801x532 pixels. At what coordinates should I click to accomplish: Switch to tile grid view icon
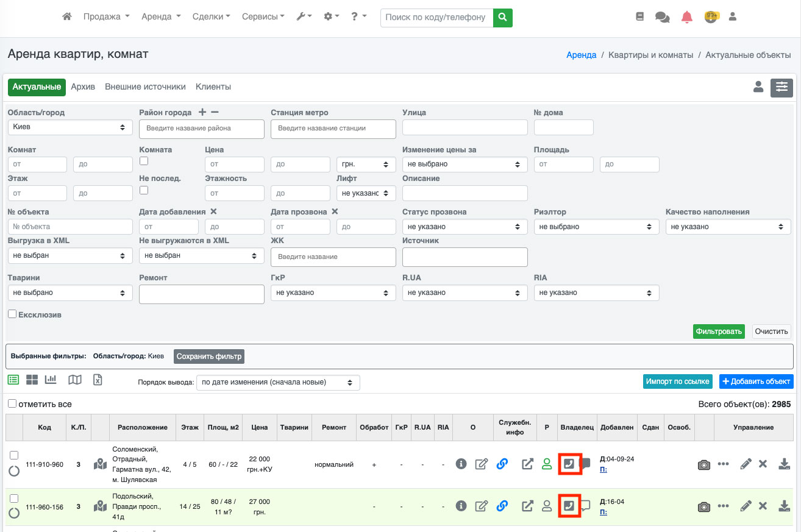click(32, 380)
